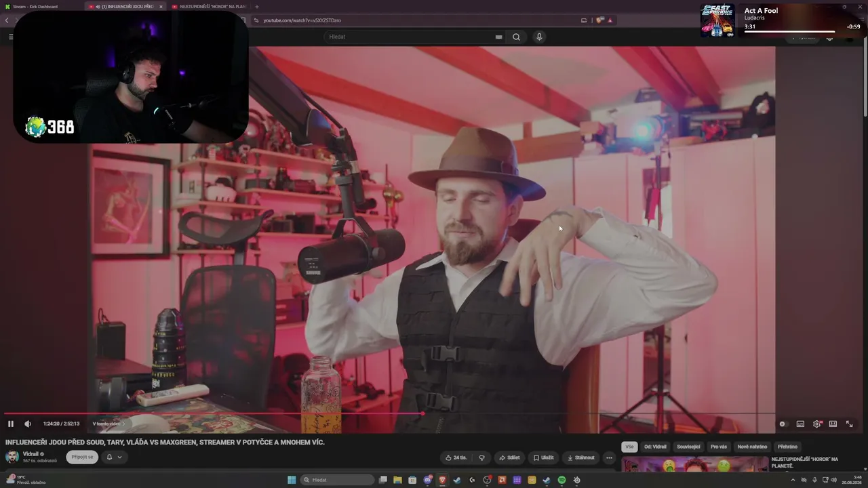Viewport: 868px width, 488px height.
Task: Go back with browser back arrow
Action: [7, 20]
